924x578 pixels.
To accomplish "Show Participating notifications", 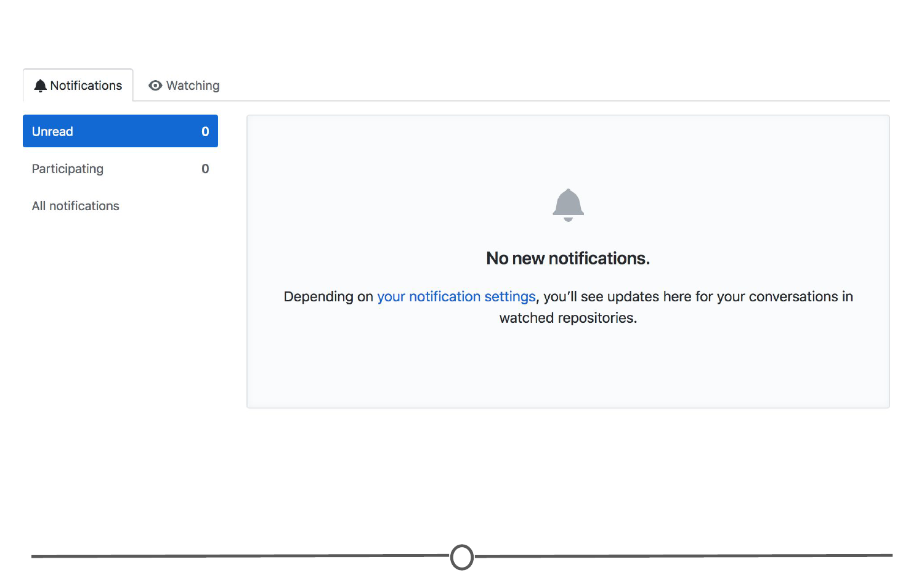I will (x=68, y=169).
